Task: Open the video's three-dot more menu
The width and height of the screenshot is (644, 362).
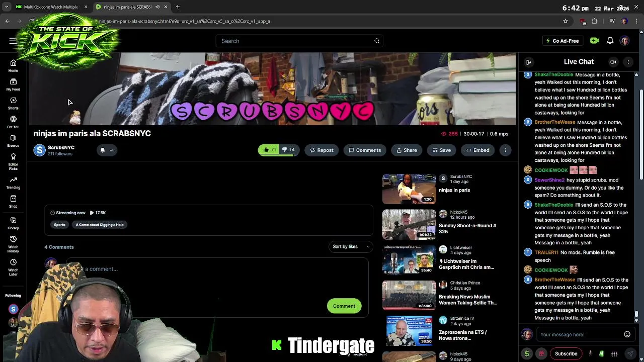Action: (505, 150)
